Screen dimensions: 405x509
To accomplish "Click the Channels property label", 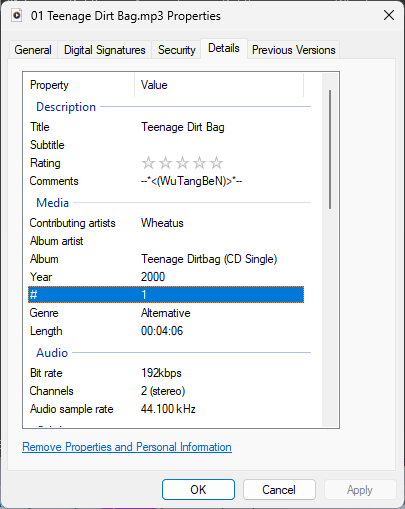I will coord(51,391).
